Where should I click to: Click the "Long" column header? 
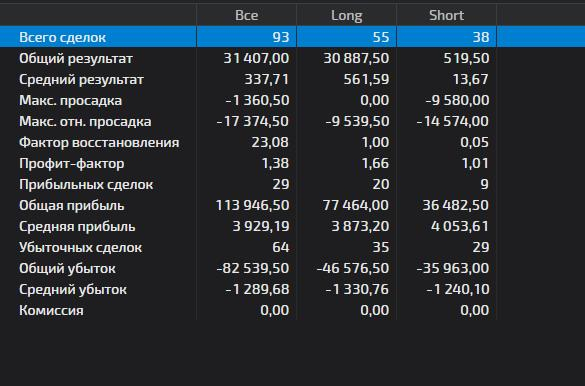pyautogui.click(x=347, y=15)
